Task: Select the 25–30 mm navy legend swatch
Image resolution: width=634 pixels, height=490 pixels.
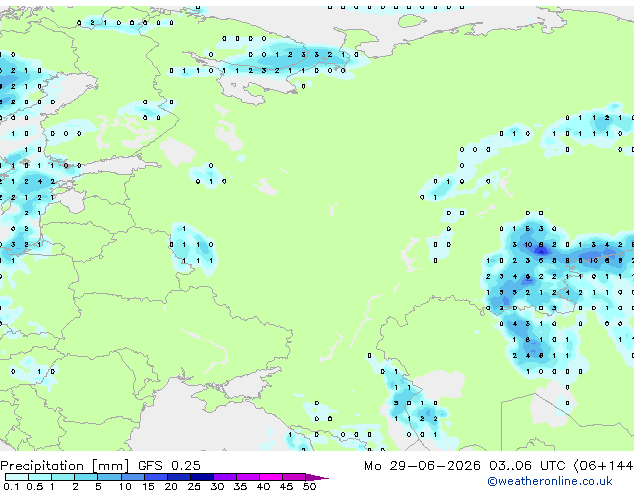Action: tap(201, 477)
